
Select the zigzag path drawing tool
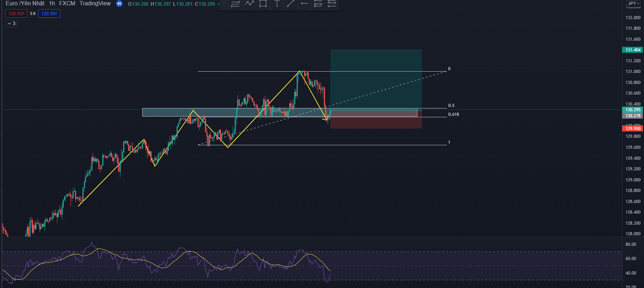click(x=249, y=4)
